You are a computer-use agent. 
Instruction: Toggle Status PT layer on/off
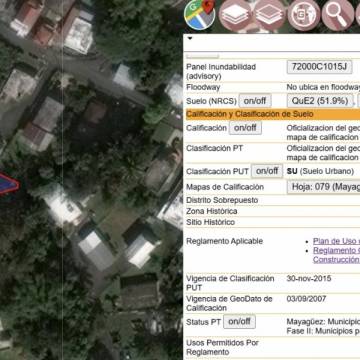click(239, 322)
